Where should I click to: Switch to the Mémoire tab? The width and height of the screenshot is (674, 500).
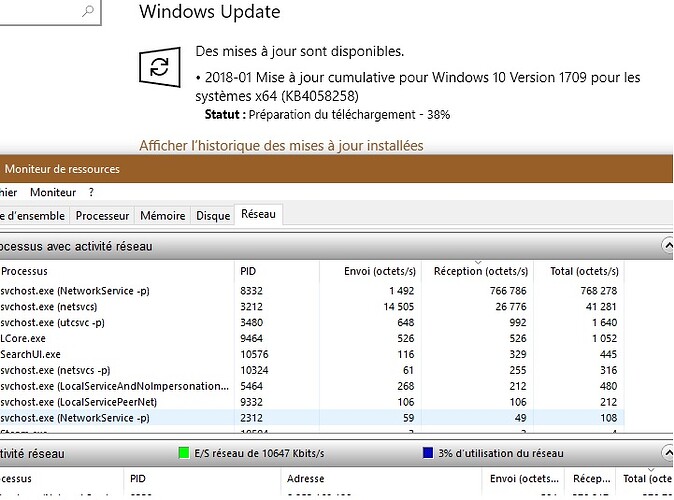point(162,215)
